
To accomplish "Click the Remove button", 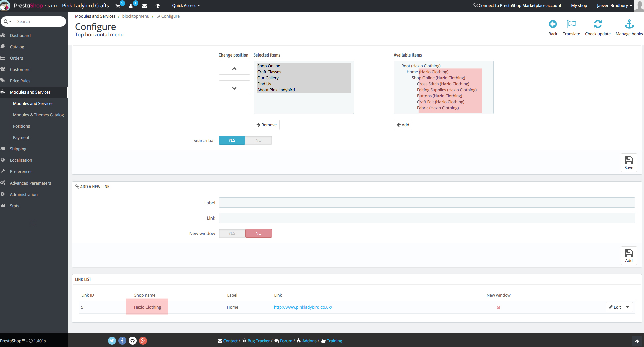I will (267, 125).
